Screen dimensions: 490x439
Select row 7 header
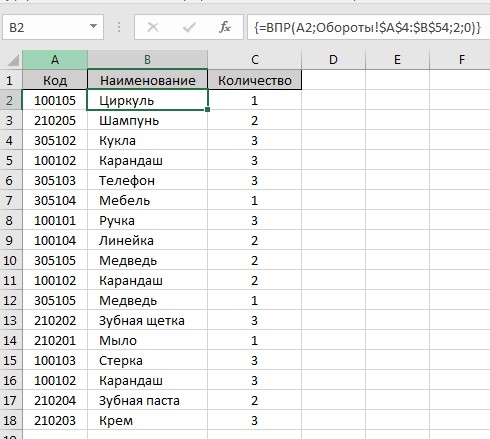(x=11, y=200)
